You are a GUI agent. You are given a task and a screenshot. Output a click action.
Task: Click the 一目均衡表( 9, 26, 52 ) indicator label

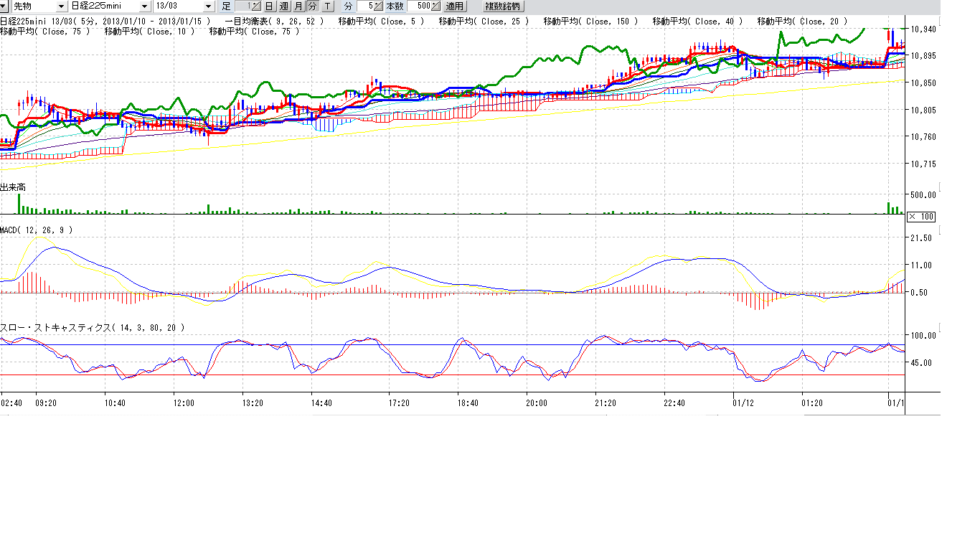pos(274,22)
